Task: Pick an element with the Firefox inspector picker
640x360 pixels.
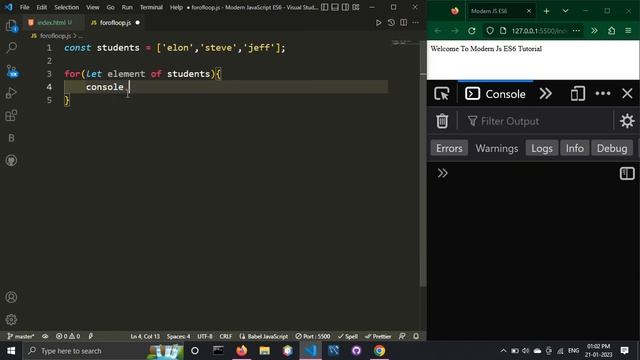Action: (442, 94)
